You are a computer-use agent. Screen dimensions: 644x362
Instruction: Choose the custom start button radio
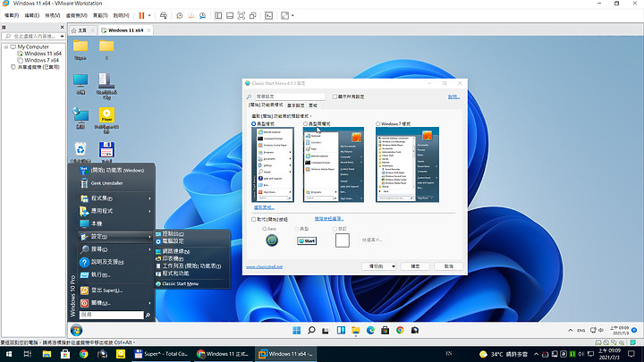(x=335, y=229)
